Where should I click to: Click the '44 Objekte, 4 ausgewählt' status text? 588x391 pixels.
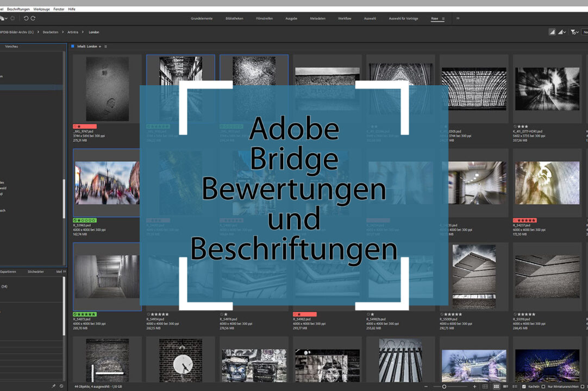click(98, 387)
